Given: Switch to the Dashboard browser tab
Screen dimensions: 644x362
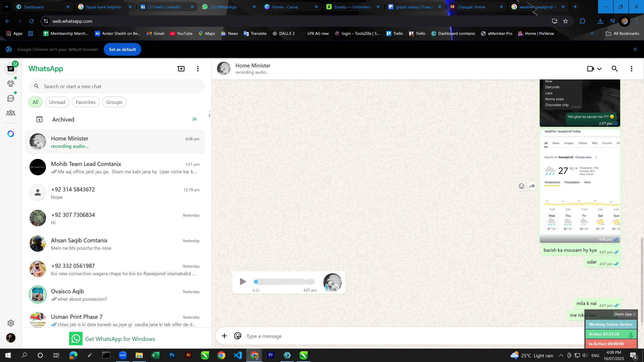Looking at the screenshot, I should tap(43, 7).
